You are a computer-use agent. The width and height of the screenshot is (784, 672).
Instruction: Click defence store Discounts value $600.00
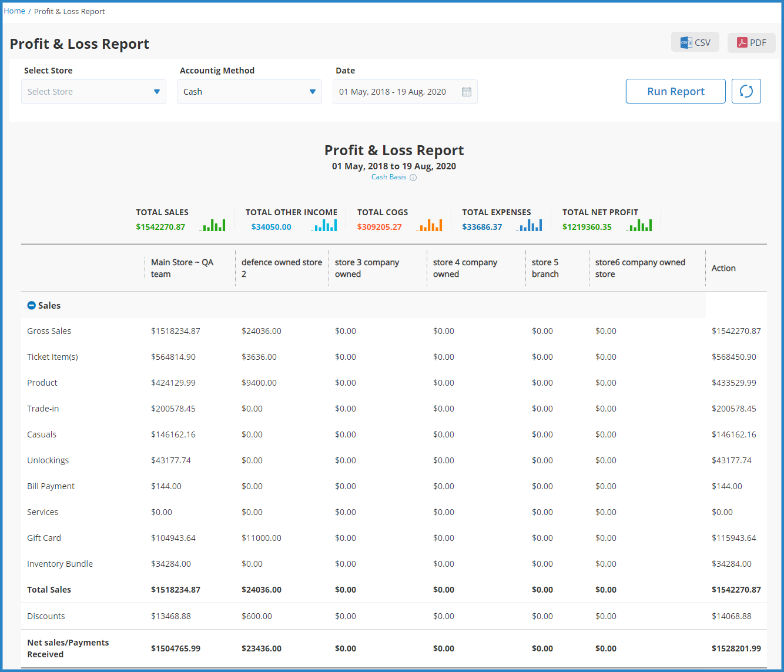(257, 616)
